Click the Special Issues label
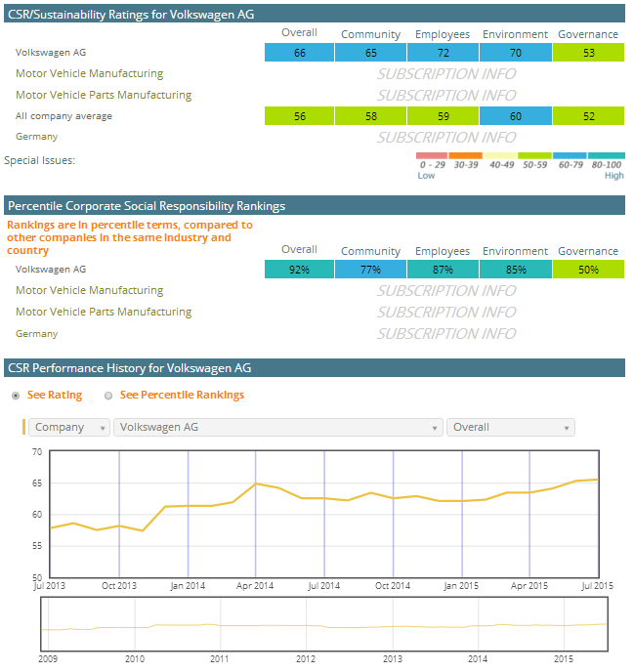 [x=39, y=160]
